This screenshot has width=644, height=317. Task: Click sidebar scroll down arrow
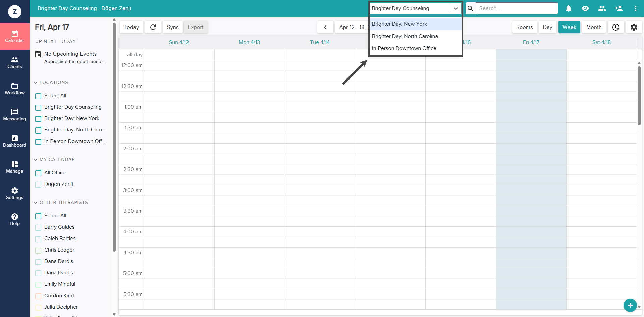pos(114,314)
